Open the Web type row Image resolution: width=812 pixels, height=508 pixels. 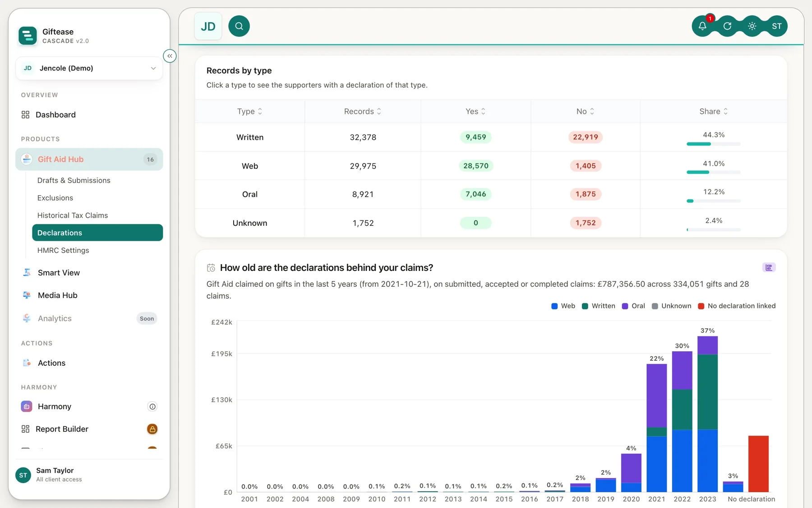click(x=491, y=166)
